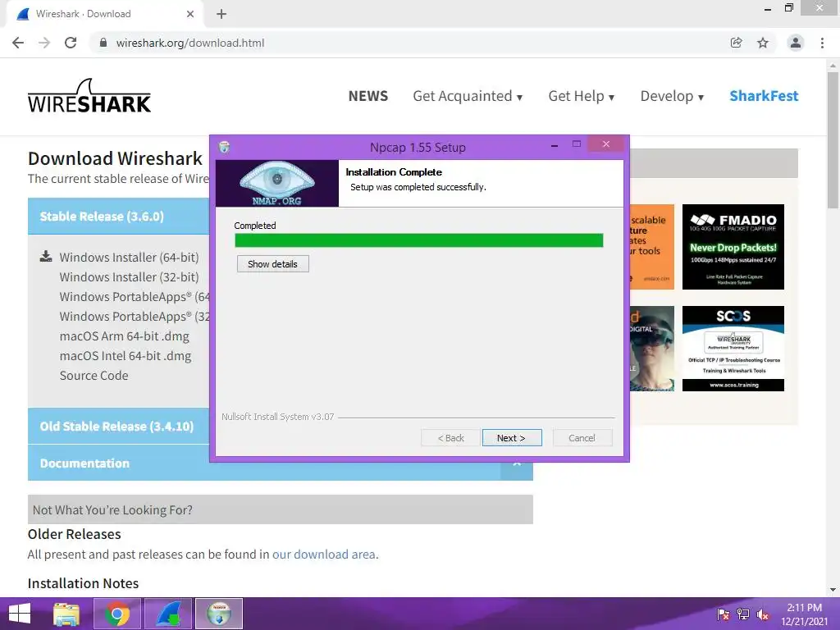Click browser forward arrow
The width and height of the screenshot is (840, 630).
click(x=44, y=43)
